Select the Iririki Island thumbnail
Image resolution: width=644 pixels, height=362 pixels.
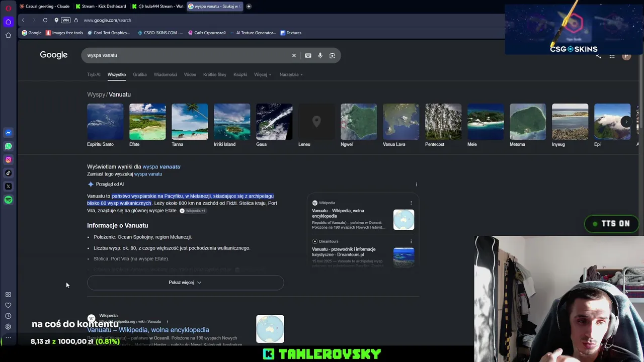232,122
